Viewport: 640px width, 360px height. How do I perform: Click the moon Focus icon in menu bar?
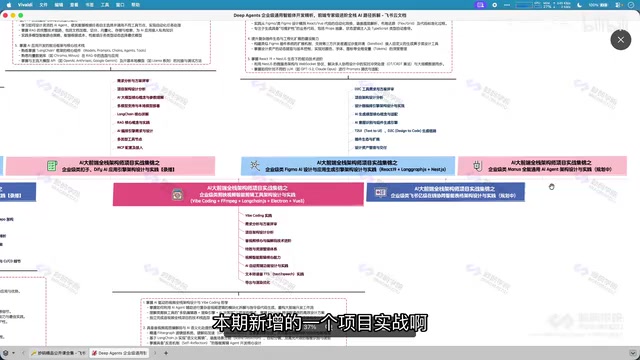(580, 5)
